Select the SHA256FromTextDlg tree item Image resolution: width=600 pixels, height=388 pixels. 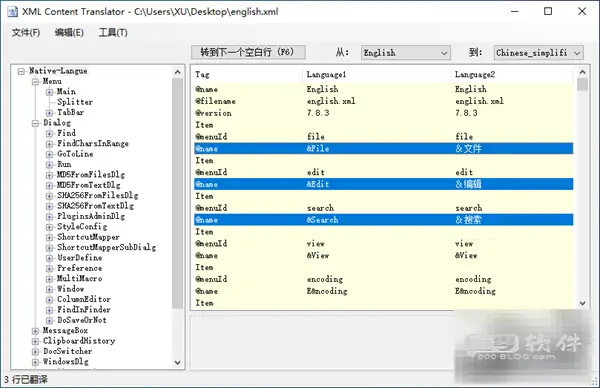95,206
